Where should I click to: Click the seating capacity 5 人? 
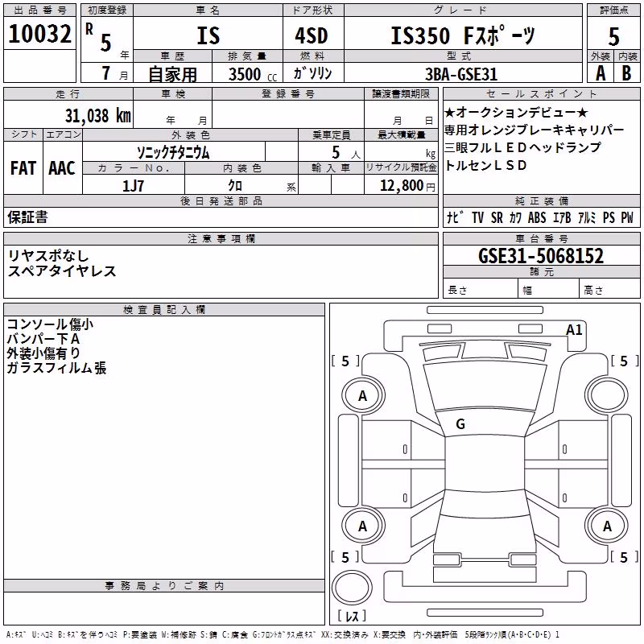click(x=346, y=152)
